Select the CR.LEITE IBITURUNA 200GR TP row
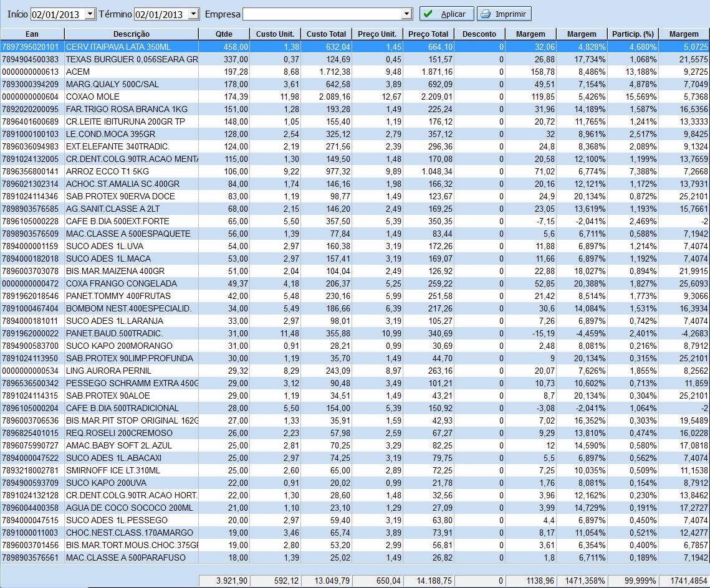Screen dimensions: 710x588 tap(355, 121)
